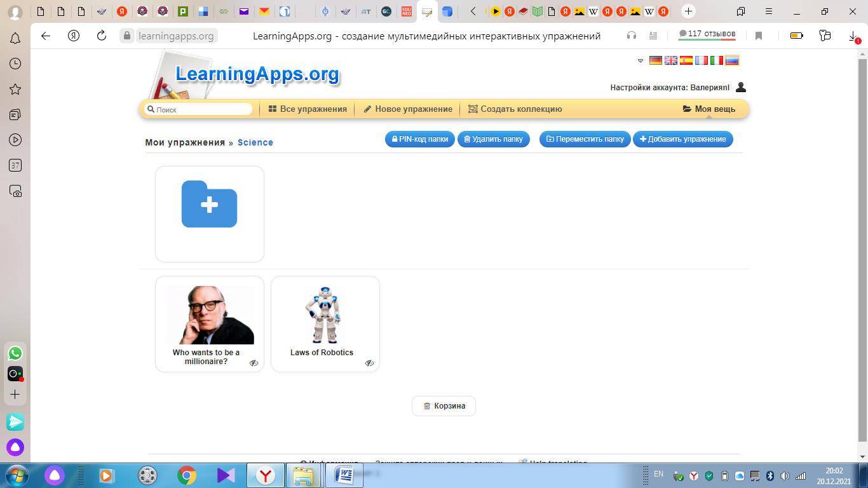
Task: Toggle visibility eye on Who wants to be a millionaire
Action: click(254, 363)
